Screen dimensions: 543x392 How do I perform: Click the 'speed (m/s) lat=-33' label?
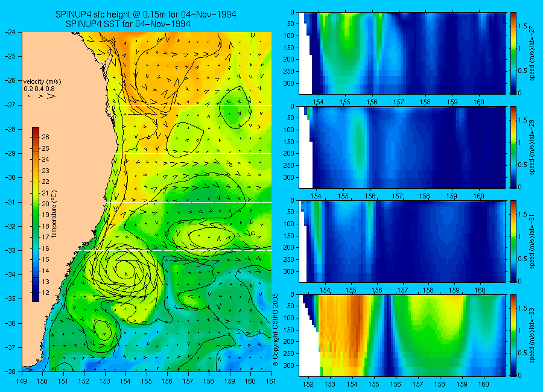coord(533,335)
